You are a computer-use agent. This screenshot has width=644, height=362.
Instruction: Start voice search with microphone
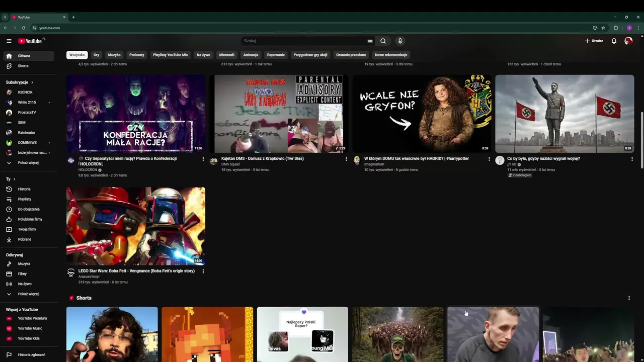coord(400,41)
